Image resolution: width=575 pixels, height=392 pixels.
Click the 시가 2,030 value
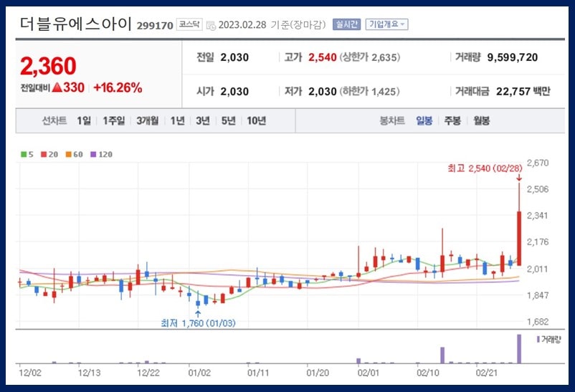click(234, 91)
